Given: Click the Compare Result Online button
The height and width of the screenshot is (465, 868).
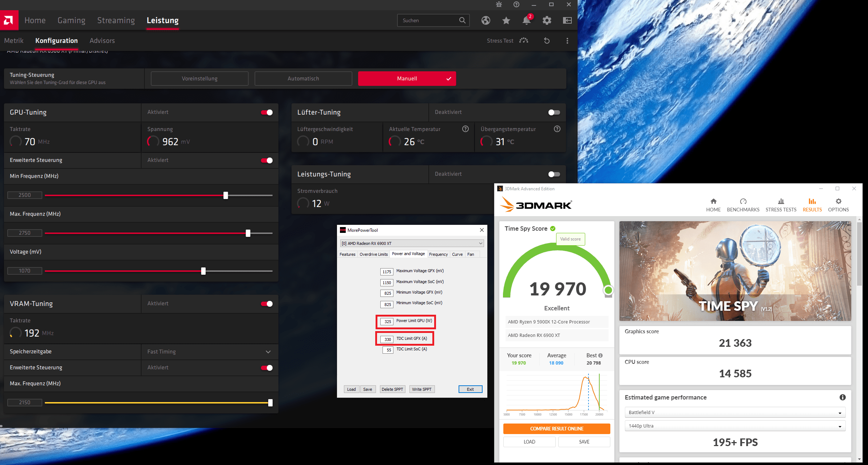Looking at the screenshot, I should point(556,429).
